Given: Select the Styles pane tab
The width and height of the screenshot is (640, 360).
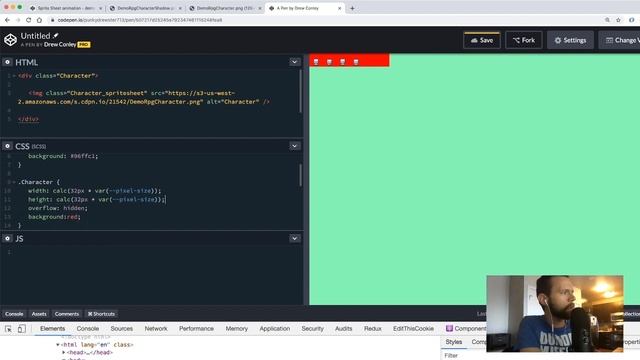Looking at the screenshot, I should pos(453,342).
